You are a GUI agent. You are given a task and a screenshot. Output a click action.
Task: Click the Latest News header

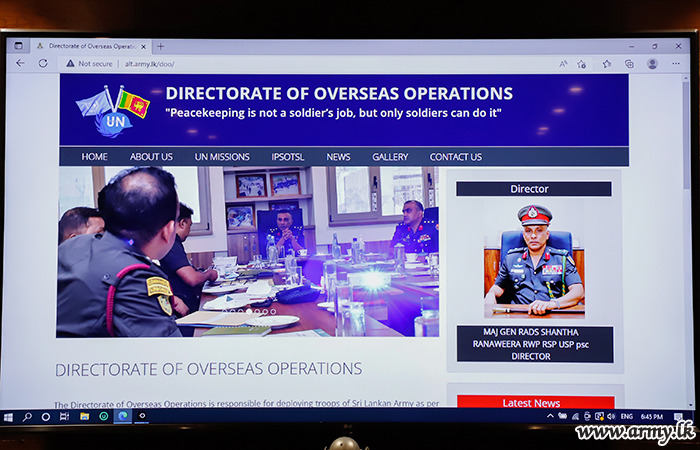tap(535, 402)
